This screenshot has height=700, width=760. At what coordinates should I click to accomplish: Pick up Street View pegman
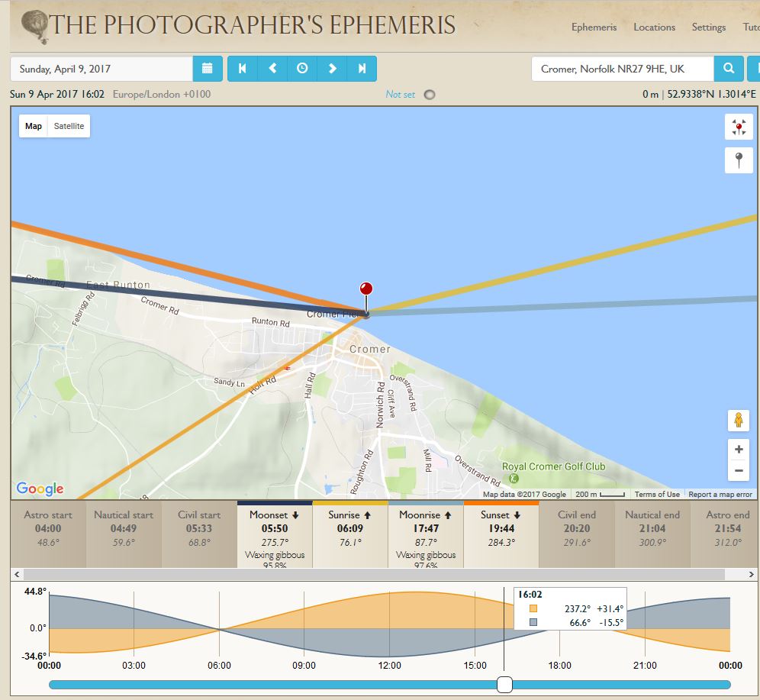(x=738, y=421)
